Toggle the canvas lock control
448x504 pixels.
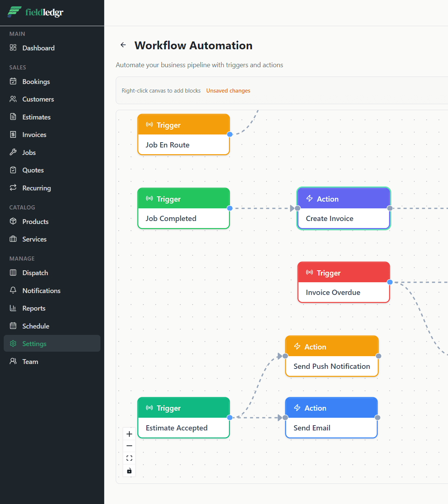[x=129, y=470]
